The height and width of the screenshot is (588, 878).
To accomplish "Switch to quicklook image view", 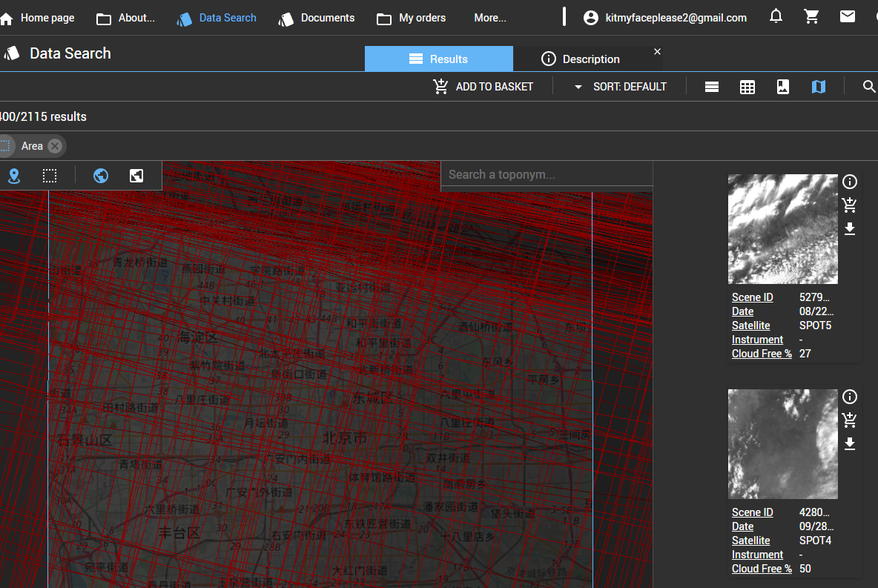I will click(783, 87).
